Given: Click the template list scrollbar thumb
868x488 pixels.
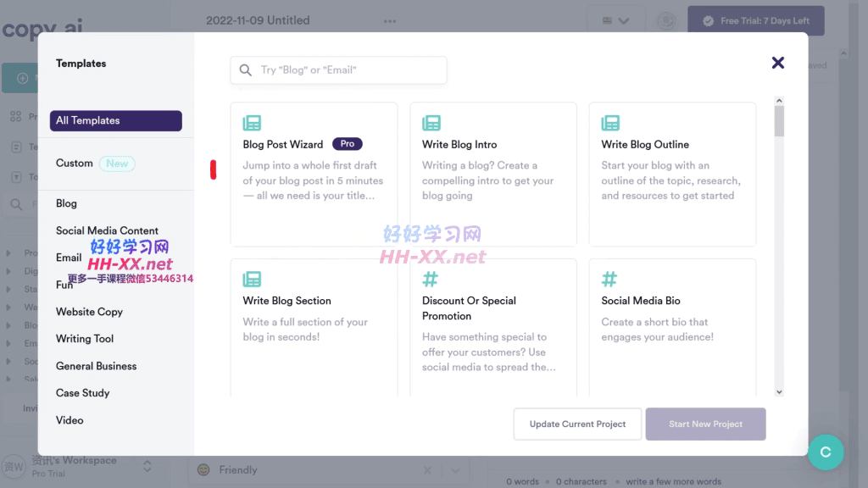Looking at the screenshot, I should (779, 121).
